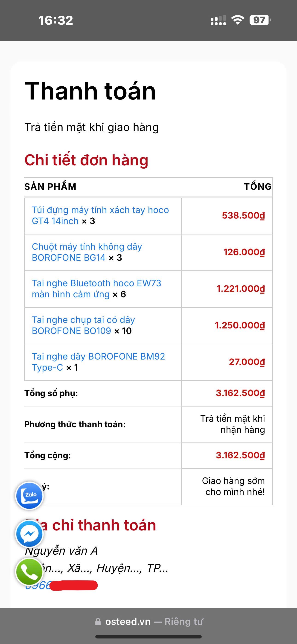
Task: Tap the 1.250.000₫ price for BO109
Action: coord(240,325)
